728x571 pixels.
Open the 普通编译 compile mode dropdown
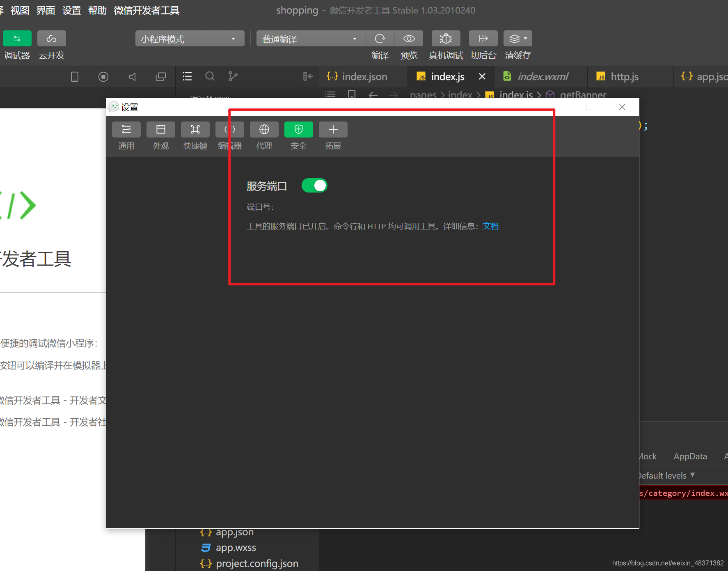pyautogui.click(x=311, y=39)
